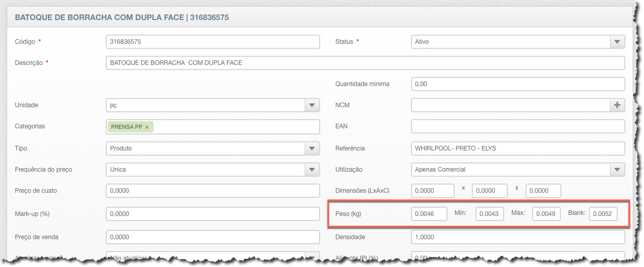Image resolution: width=644 pixels, height=267 pixels.
Task: Focus the Descrição text field
Action: coord(365,63)
